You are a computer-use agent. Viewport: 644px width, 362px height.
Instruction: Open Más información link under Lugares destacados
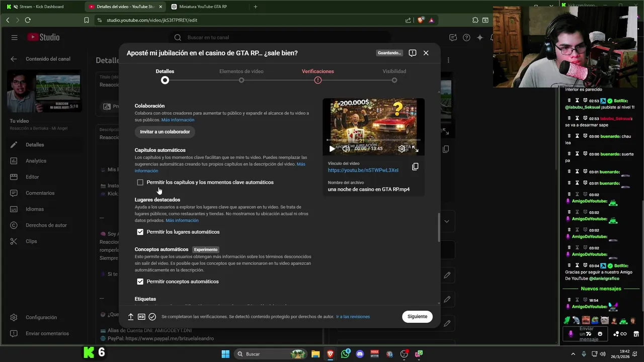(x=182, y=221)
